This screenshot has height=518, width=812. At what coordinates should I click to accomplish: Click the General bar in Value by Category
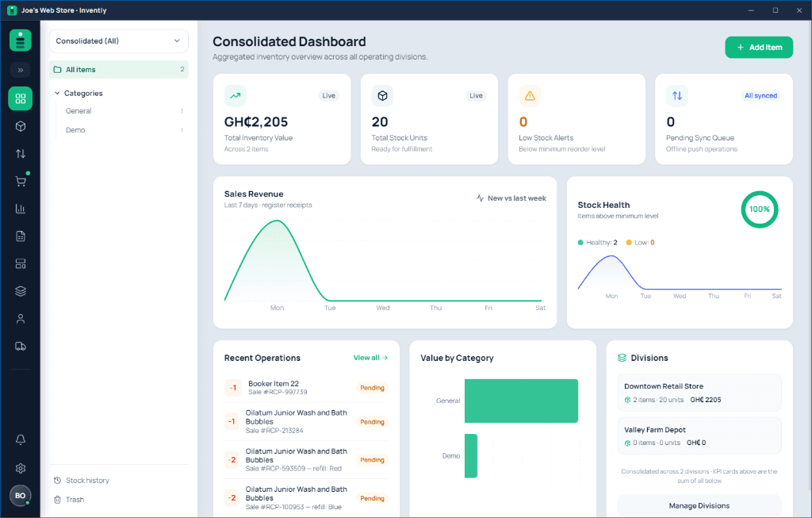(521, 401)
